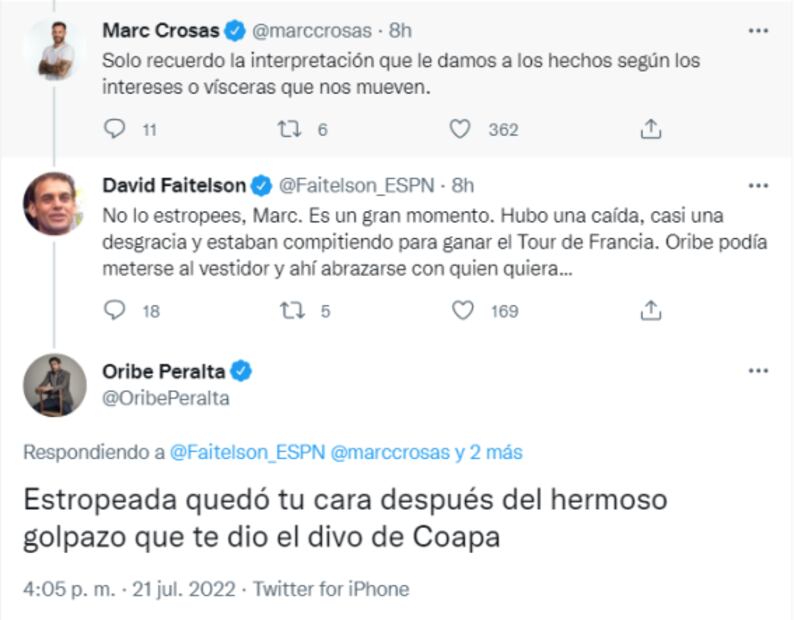Reply to Marc Crosas's tweet

116,129
